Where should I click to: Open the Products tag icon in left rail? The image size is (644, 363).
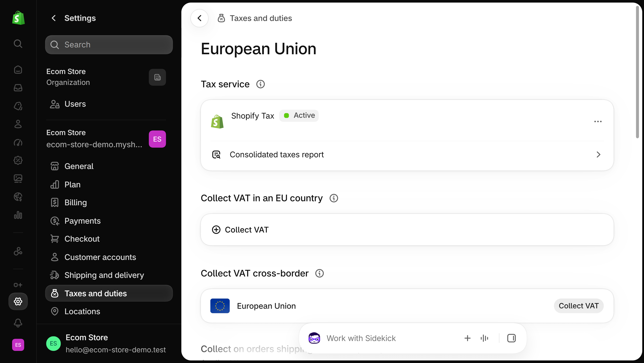click(x=18, y=106)
